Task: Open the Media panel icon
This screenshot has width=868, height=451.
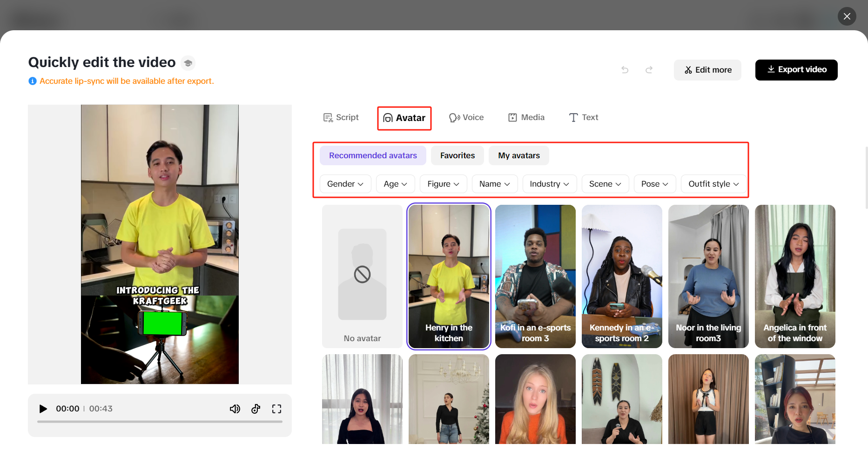Action: click(x=512, y=117)
